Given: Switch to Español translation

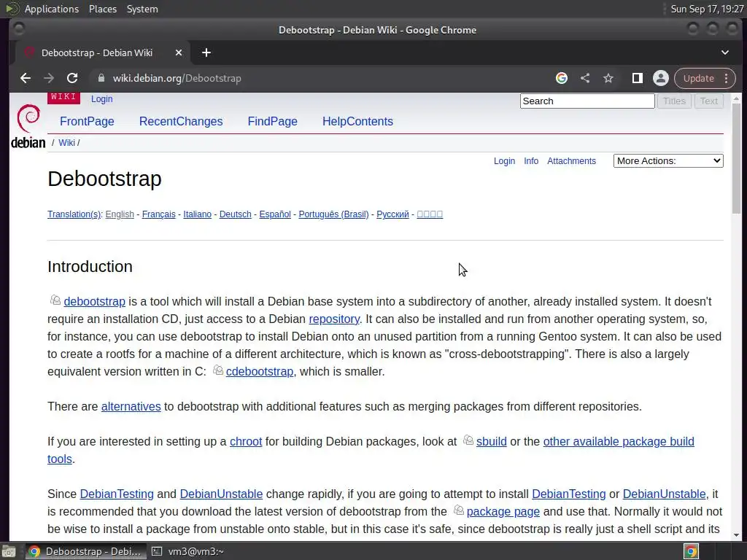Looking at the screenshot, I should [275, 214].
